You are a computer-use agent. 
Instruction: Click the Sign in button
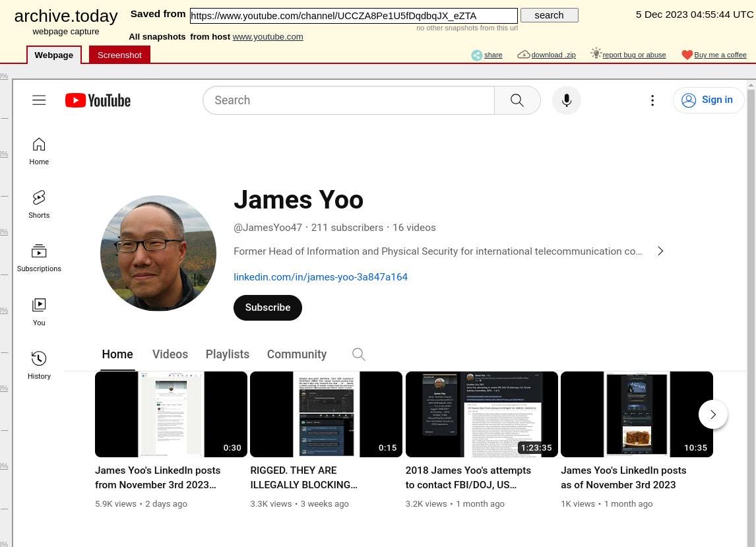(x=709, y=100)
